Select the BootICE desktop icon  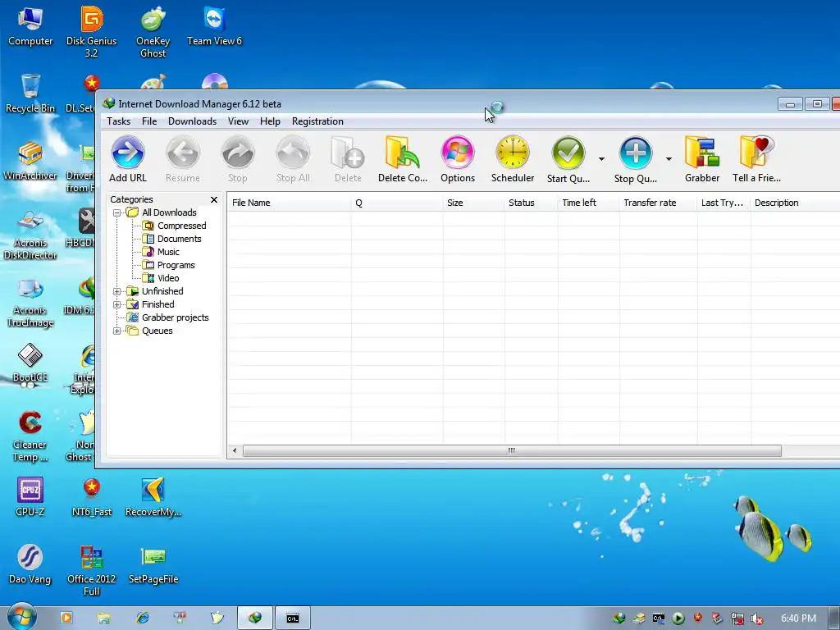pos(30,363)
